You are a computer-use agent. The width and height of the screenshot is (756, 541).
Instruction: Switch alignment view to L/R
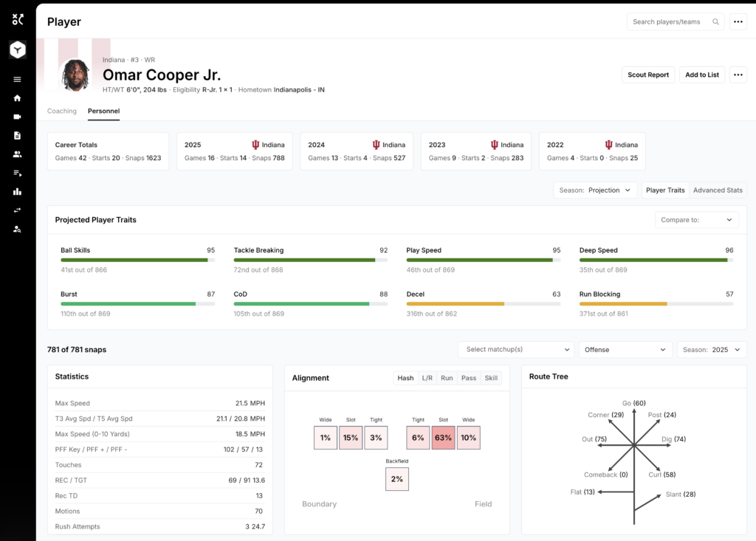tap(427, 378)
